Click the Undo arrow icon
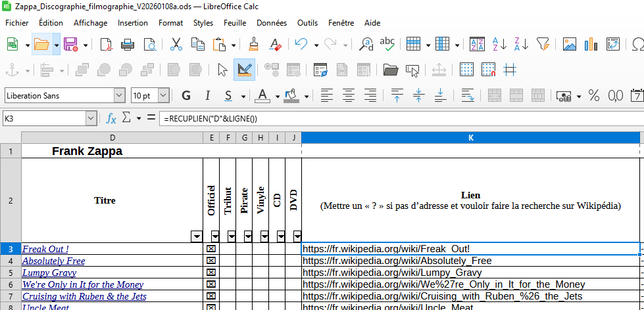The image size is (644, 310). pyautogui.click(x=301, y=44)
